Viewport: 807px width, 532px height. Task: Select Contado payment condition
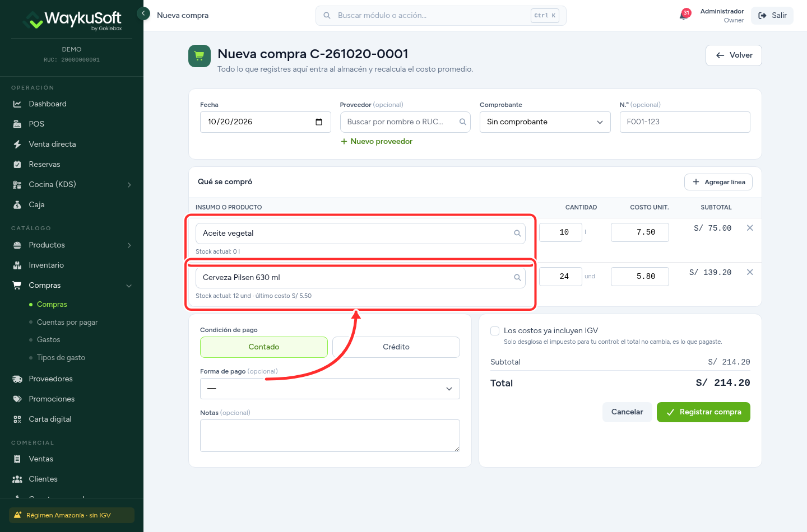click(264, 347)
